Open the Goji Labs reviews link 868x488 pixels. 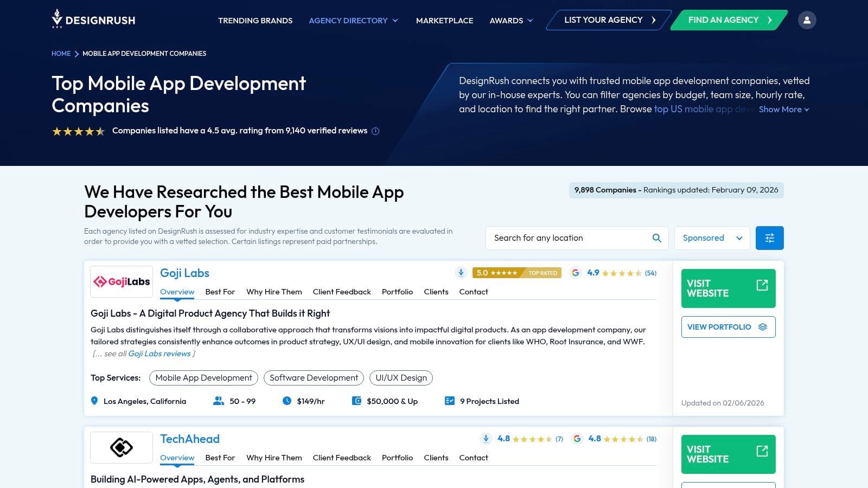pos(159,354)
